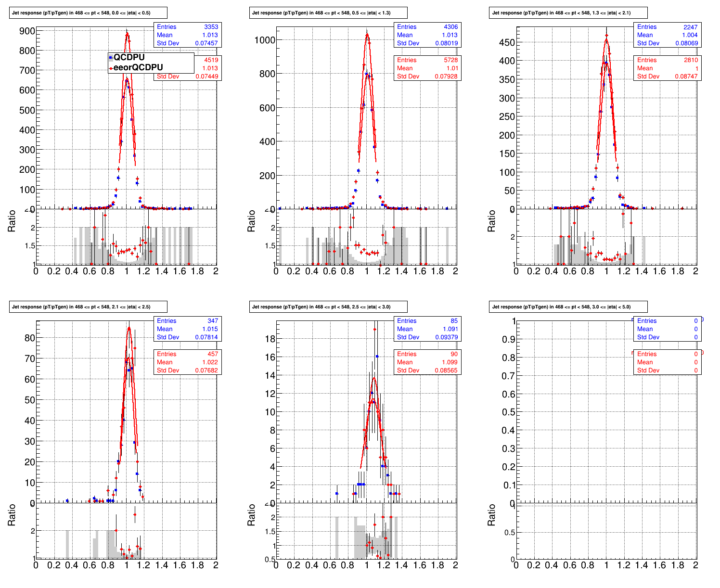
Task: Click plot title for 2.5 <= |eta| < 3.0
Action: point(328,307)
